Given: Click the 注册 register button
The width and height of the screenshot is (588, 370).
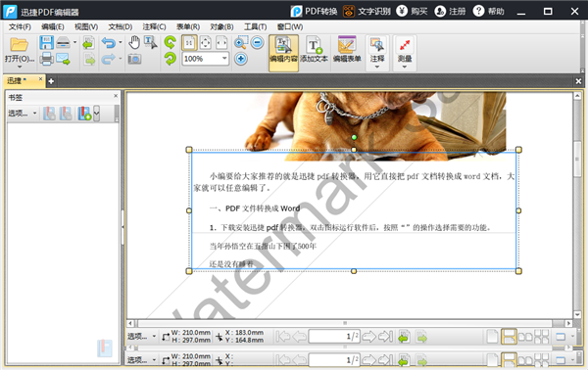Looking at the screenshot, I should (450, 11).
